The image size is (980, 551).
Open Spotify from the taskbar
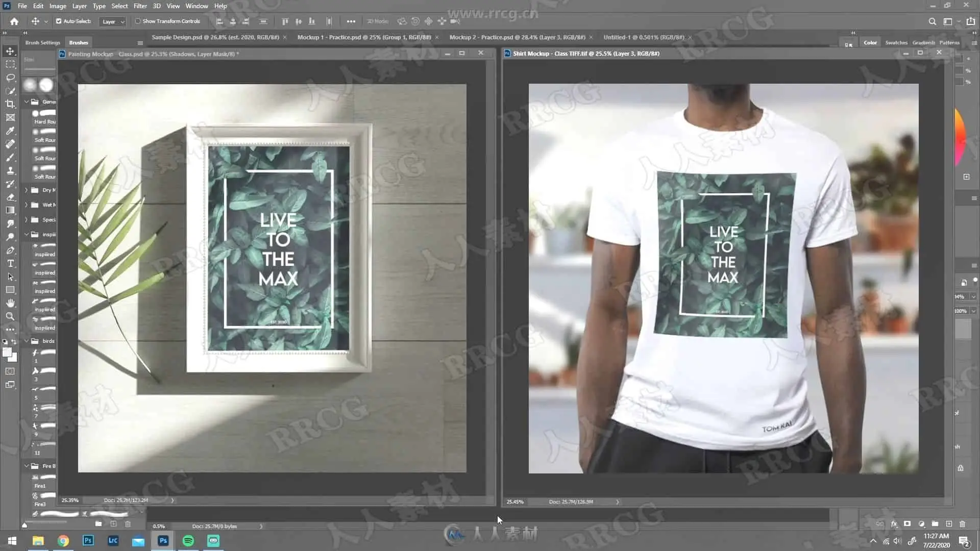[x=188, y=541]
